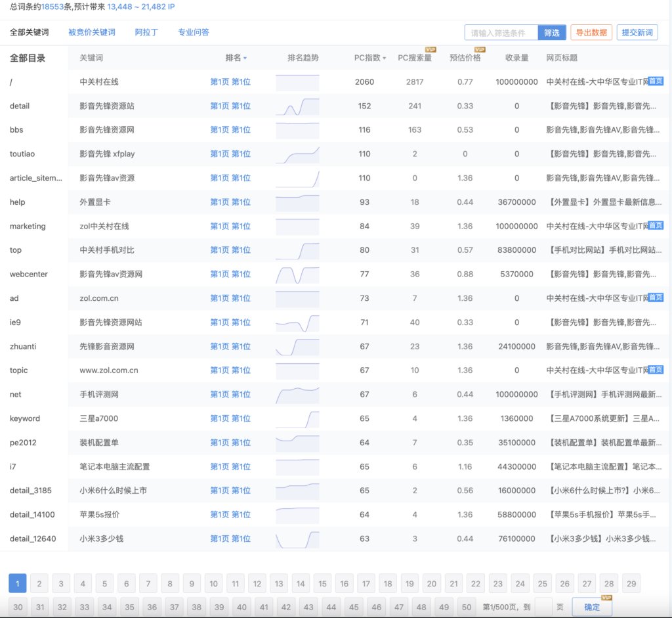Select the / root directory
Image resolution: width=672 pixels, height=618 pixels.
click(11, 82)
